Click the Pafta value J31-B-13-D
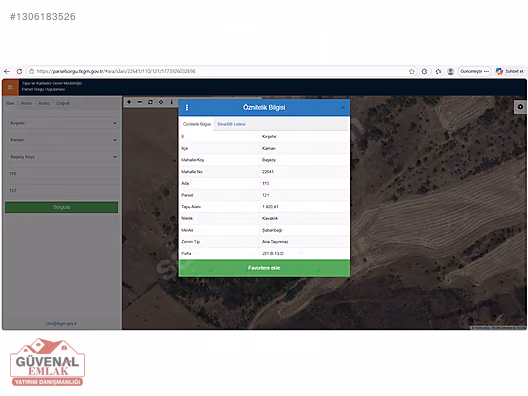The height and width of the screenshot is (396, 528). (273, 254)
